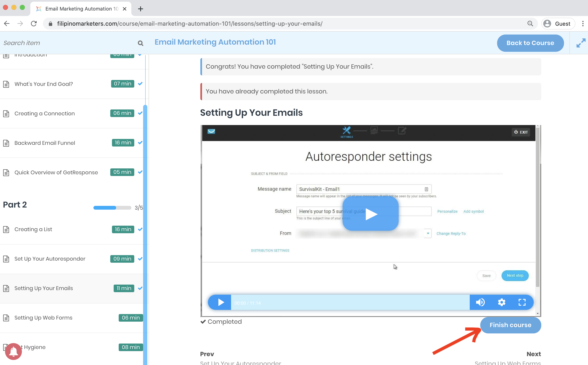Open the Chrome three-dot menu
This screenshot has width=588, height=365.
coord(583,24)
